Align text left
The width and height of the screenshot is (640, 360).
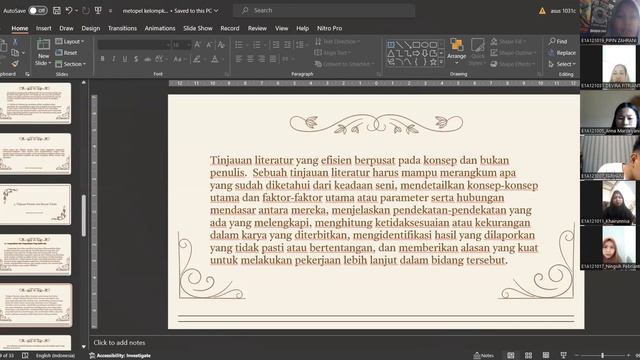(239, 59)
